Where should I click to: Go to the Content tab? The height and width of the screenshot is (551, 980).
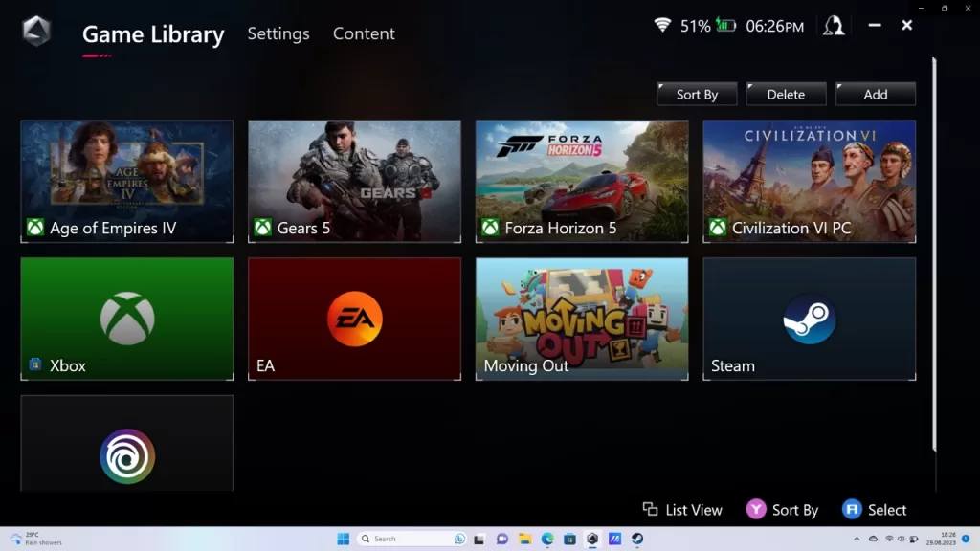tap(364, 33)
